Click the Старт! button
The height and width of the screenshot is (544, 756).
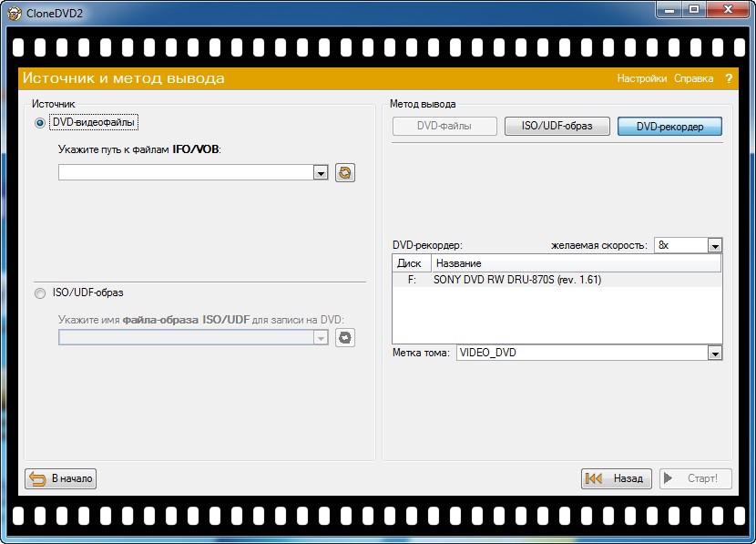point(696,478)
